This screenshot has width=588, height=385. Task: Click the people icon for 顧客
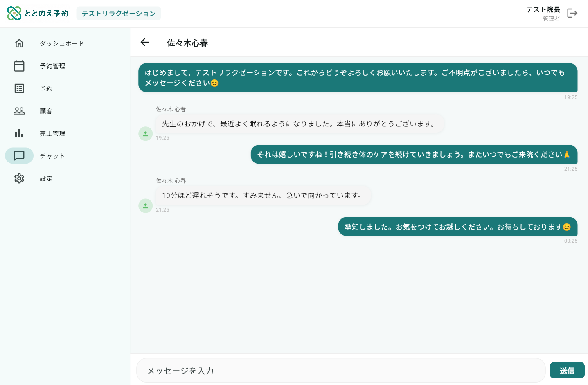[19, 111]
